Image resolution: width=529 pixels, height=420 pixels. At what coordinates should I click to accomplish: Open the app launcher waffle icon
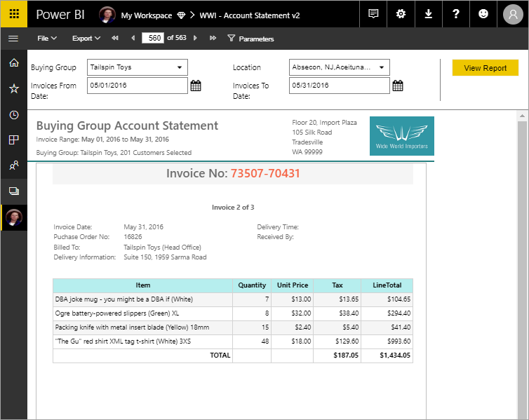(13, 14)
